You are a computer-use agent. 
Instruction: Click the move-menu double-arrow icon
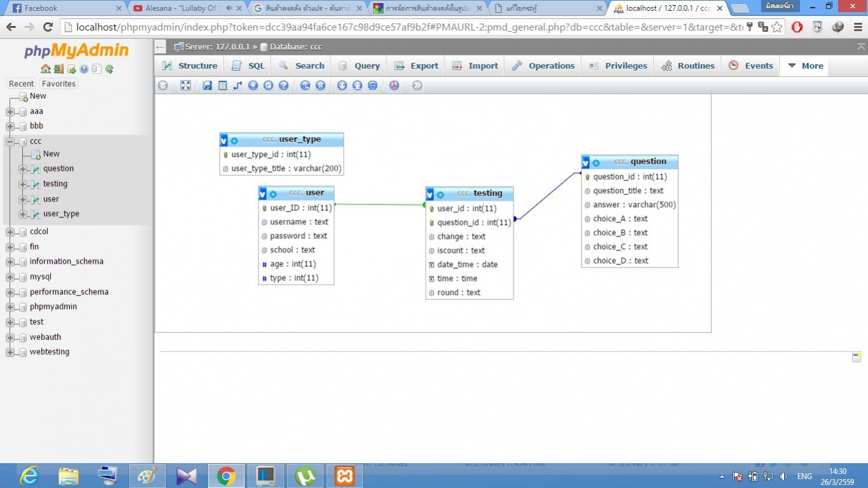click(417, 85)
